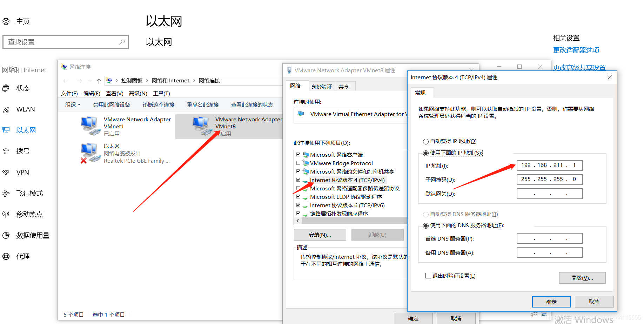The height and width of the screenshot is (324, 644).
Task: Open the 状态 globe icon in sidebar
Action: pyautogui.click(x=6, y=88)
